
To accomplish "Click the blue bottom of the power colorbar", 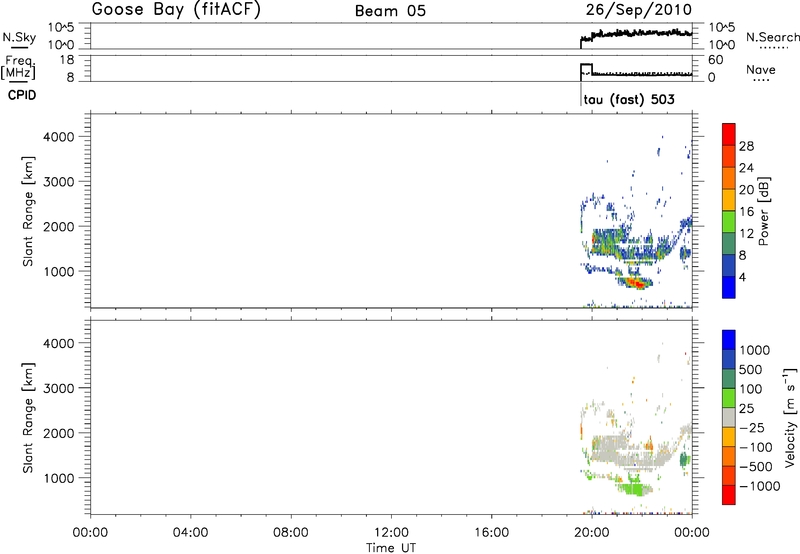I will tap(729, 287).
